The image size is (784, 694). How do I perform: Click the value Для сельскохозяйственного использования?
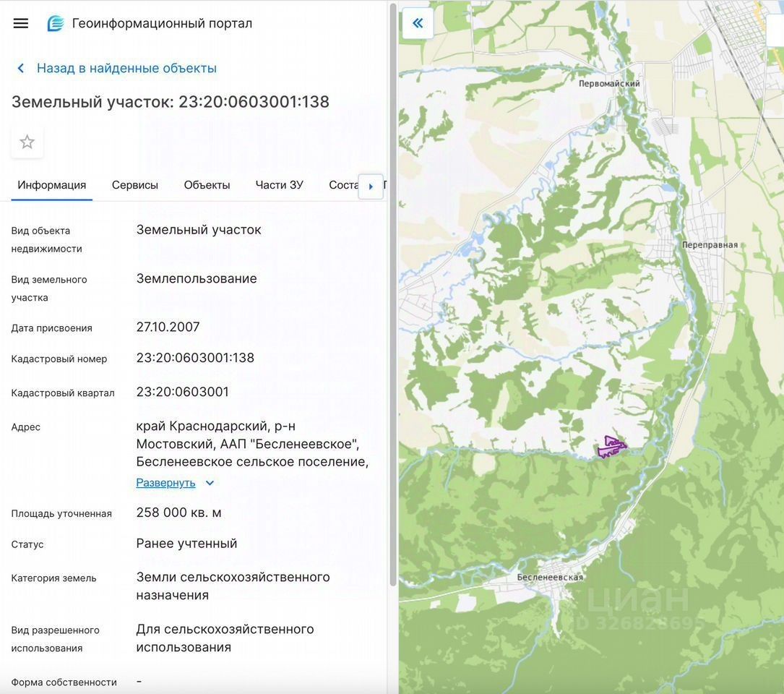[225, 638]
